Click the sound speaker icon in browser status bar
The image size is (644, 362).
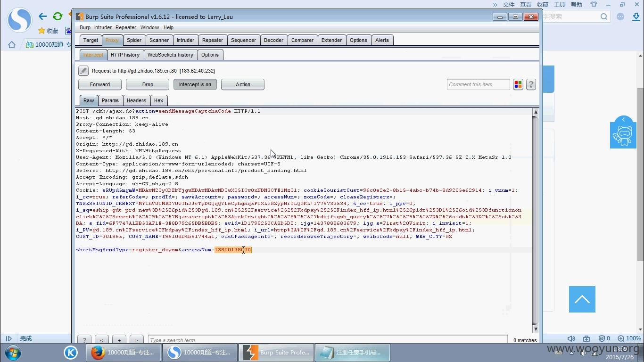click(x=571, y=338)
